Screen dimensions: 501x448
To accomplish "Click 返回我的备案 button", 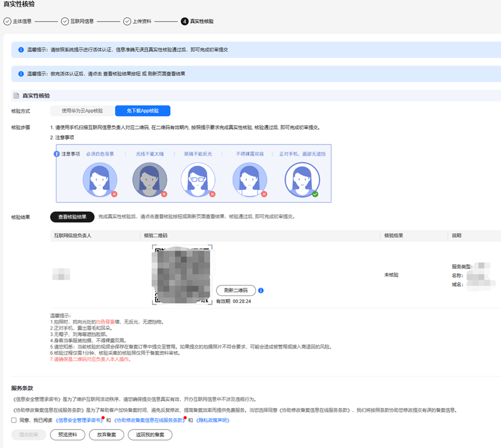I will (150, 435).
